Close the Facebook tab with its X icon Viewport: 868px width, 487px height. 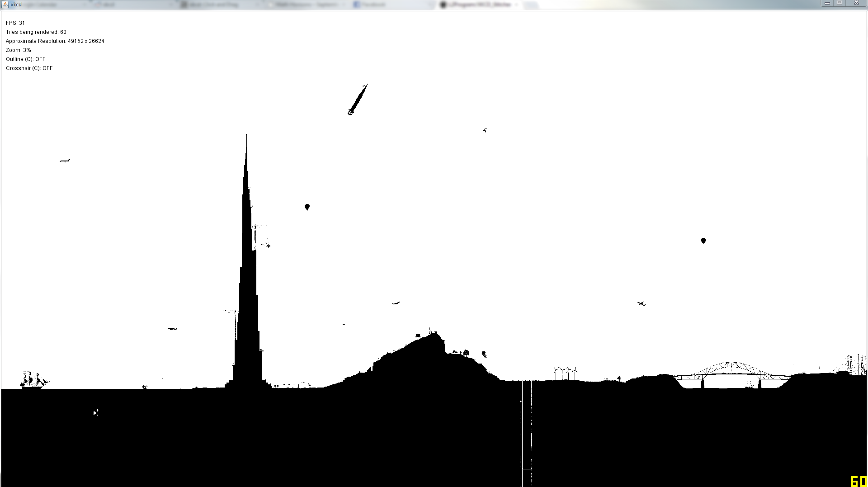pos(430,5)
